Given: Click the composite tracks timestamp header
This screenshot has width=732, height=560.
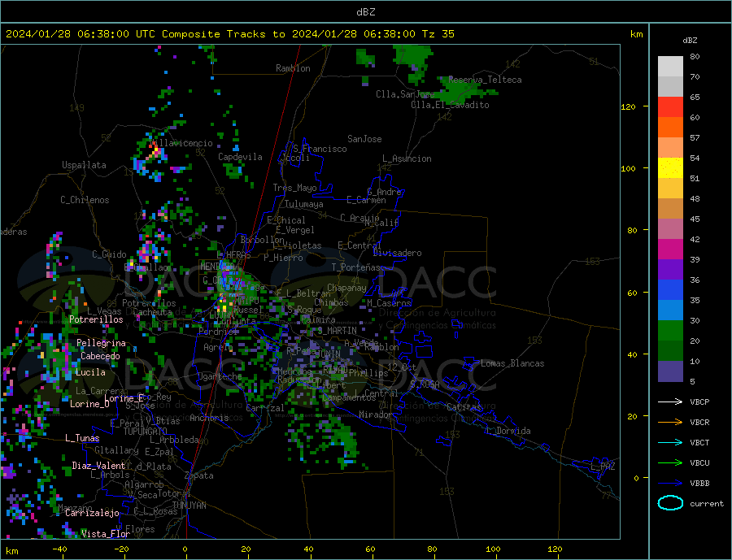Looking at the screenshot, I should pos(229,34).
